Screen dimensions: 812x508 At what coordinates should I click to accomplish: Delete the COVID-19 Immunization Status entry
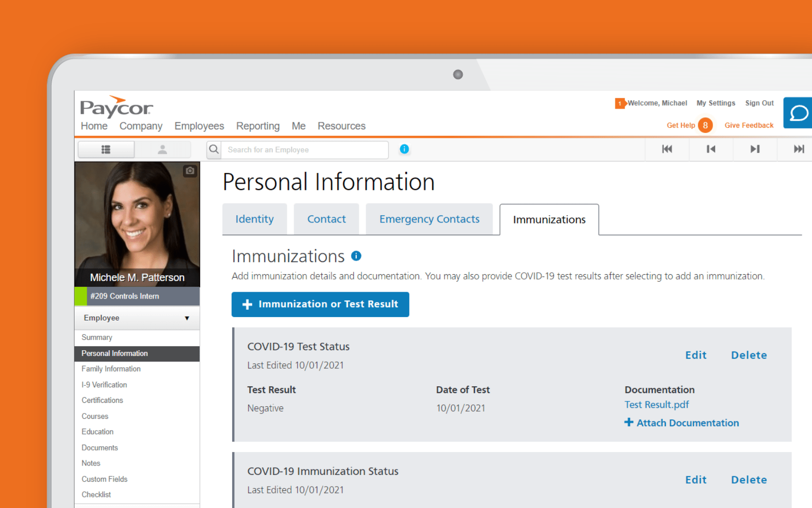coord(749,480)
